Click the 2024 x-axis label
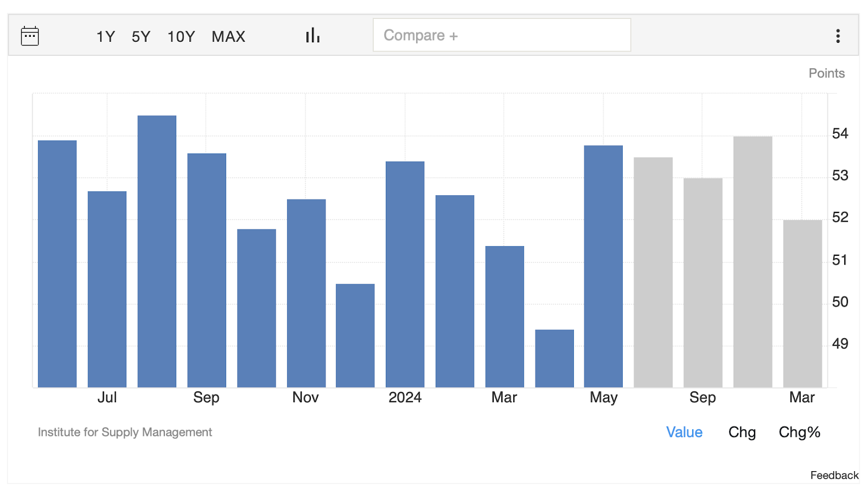 point(405,397)
